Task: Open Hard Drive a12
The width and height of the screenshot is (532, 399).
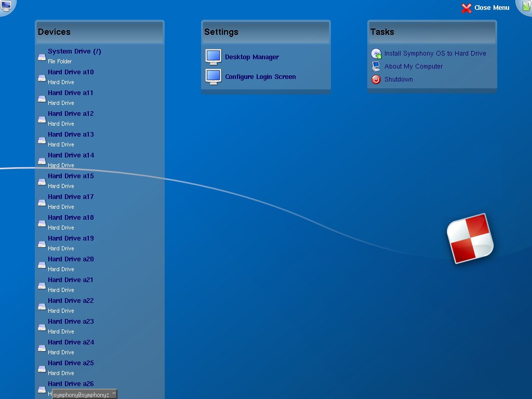Action: [71, 113]
